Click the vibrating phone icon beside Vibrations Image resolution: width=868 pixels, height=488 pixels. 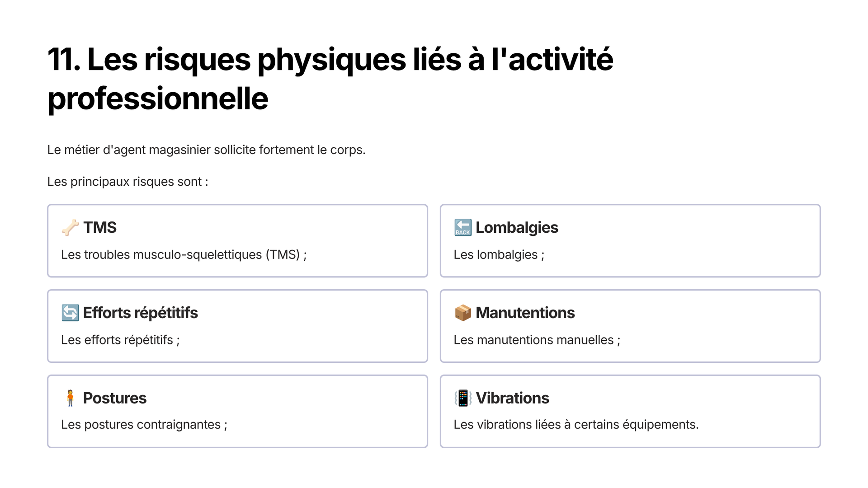click(463, 398)
